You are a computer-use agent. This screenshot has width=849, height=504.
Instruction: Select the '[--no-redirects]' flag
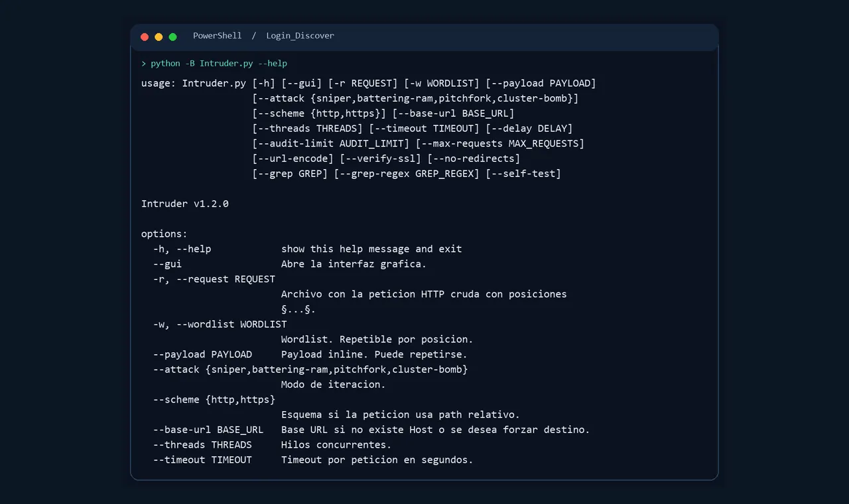474,158
